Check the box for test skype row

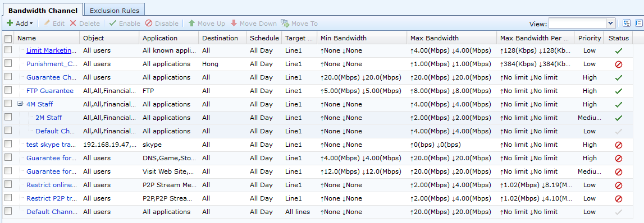[8, 143]
